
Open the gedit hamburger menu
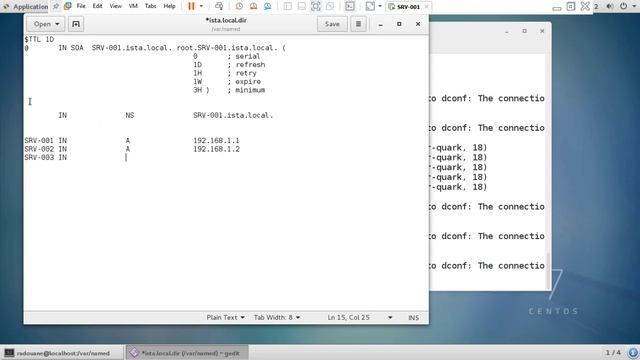click(358, 24)
